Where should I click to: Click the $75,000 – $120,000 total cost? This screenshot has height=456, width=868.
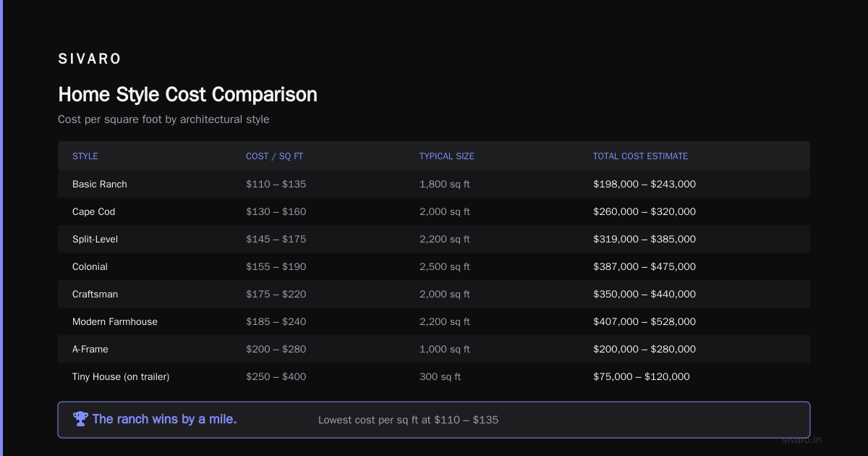pyautogui.click(x=642, y=376)
